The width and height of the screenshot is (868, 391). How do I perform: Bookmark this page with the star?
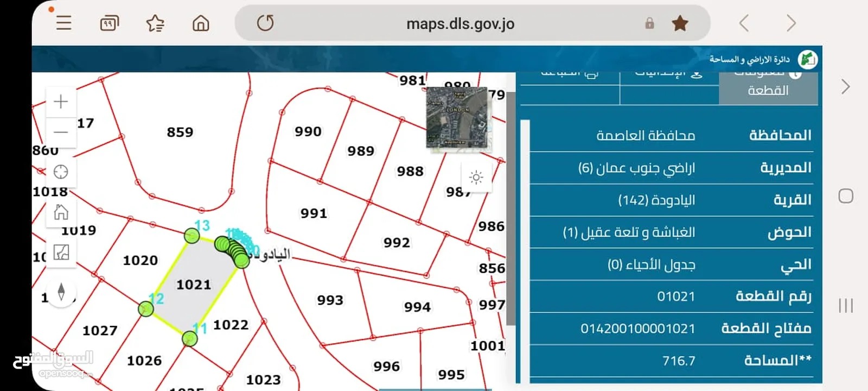(x=680, y=23)
